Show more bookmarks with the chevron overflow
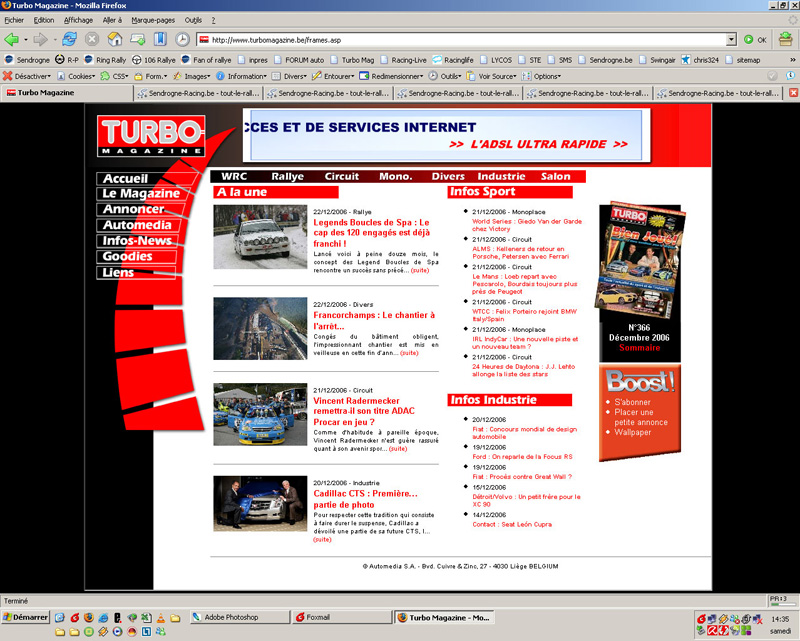The height and width of the screenshot is (641, 800). tap(792, 60)
